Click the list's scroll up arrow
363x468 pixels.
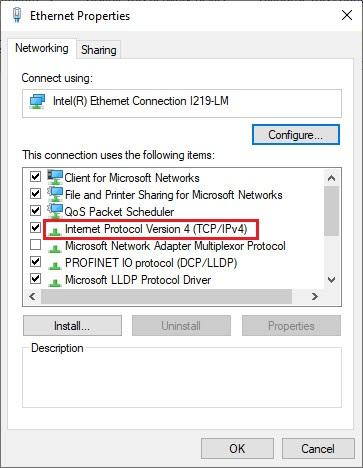point(331,178)
